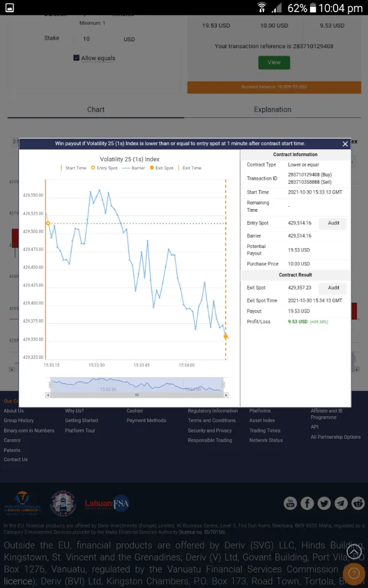The height and width of the screenshot is (588, 368).
Task: Click the Audit button for Exit Spot
Action: [333, 288]
